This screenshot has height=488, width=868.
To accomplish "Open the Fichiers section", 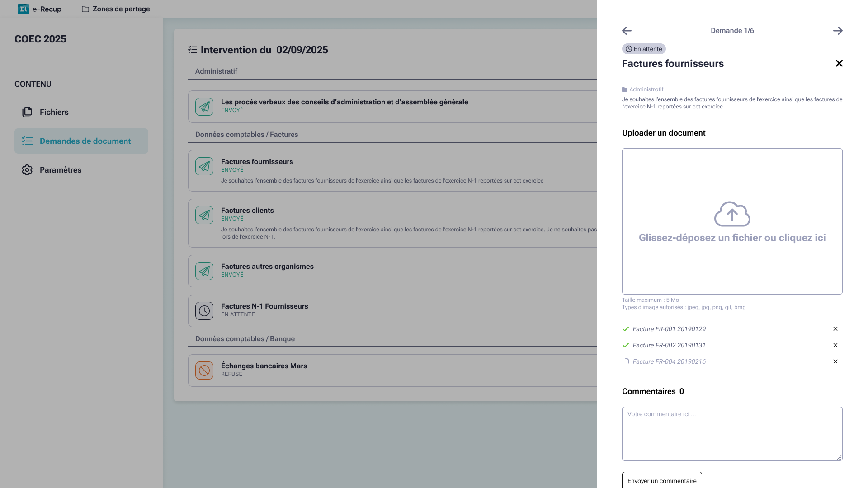I will click(x=54, y=112).
